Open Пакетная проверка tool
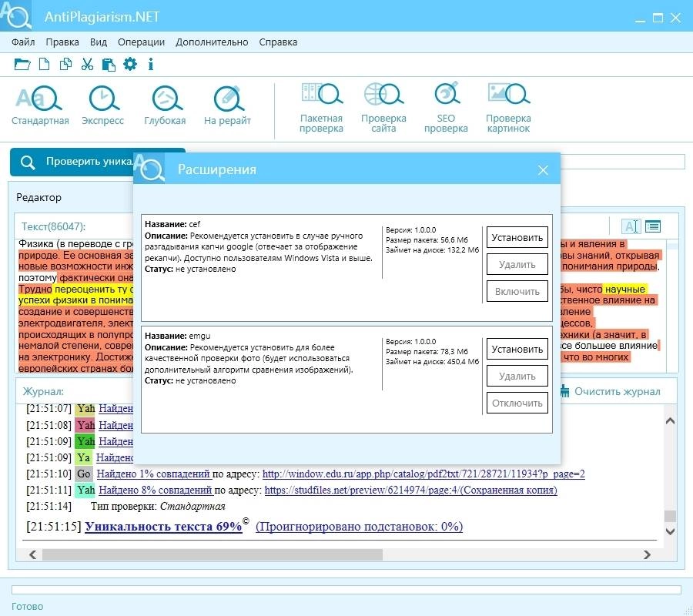Screen dimensions: 693x616 tap(321, 109)
